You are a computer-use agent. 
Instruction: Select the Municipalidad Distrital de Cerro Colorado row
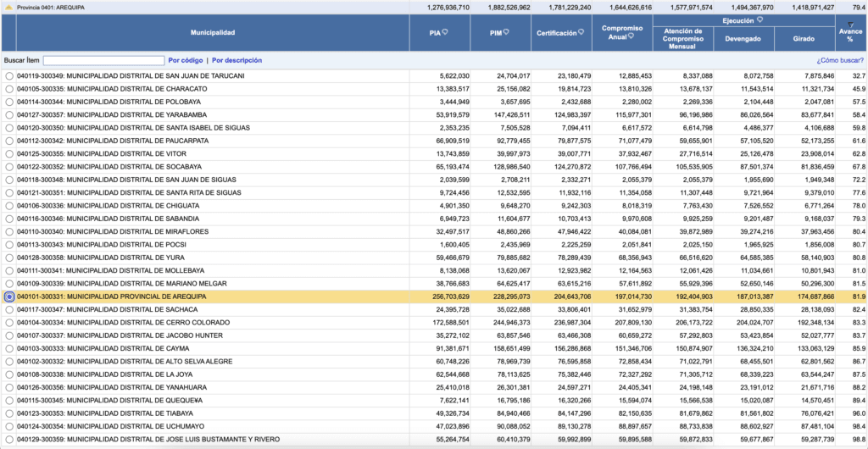(x=9, y=322)
